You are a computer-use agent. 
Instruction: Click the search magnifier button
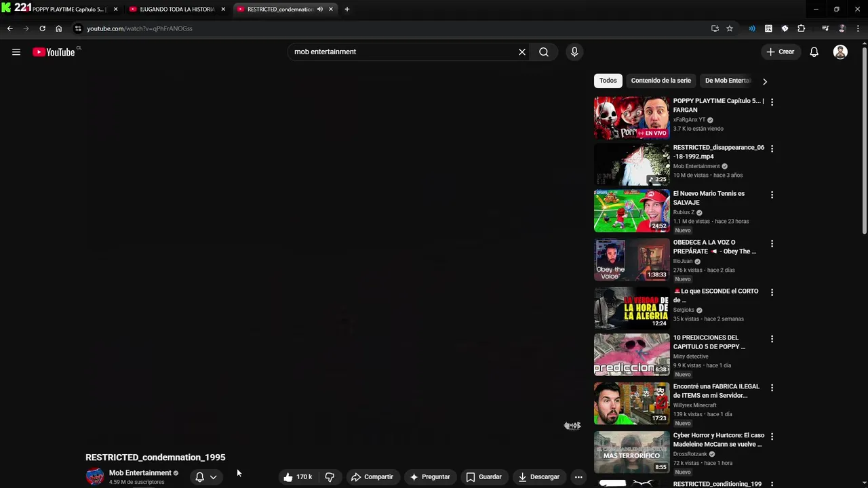[544, 52]
